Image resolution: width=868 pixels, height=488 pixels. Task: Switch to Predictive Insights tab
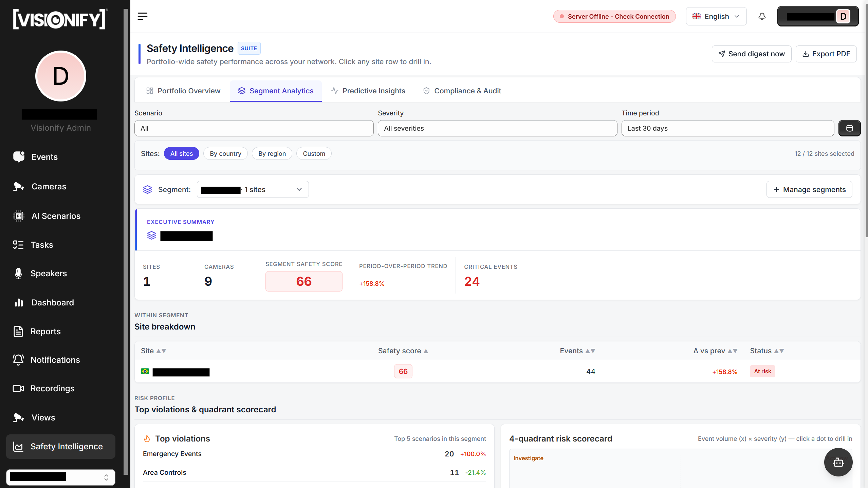(x=368, y=91)
